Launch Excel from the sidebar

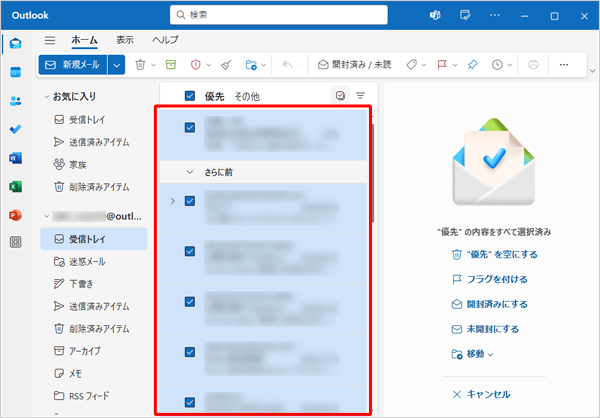(x=16, y=186)
